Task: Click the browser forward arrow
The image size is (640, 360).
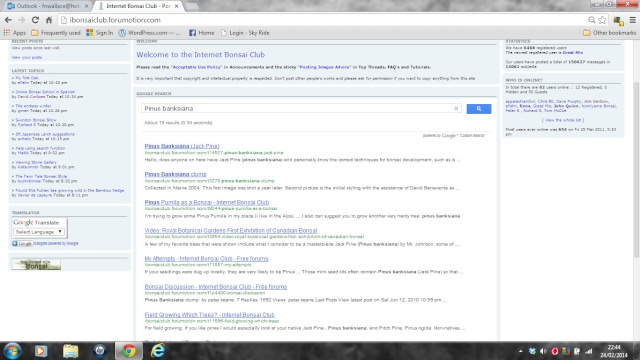Action: tap(22, 20)
